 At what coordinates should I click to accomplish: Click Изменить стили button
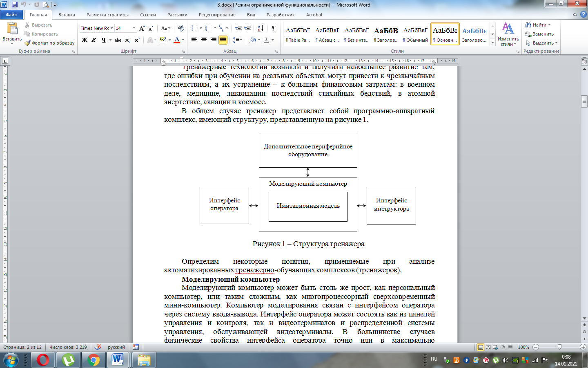click(508, 34)
